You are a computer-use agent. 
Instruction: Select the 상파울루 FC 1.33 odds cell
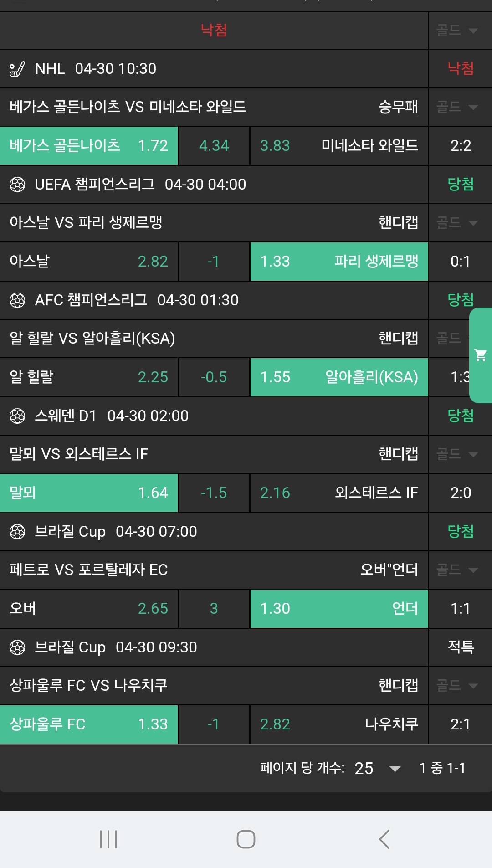[x=89, y=724]
